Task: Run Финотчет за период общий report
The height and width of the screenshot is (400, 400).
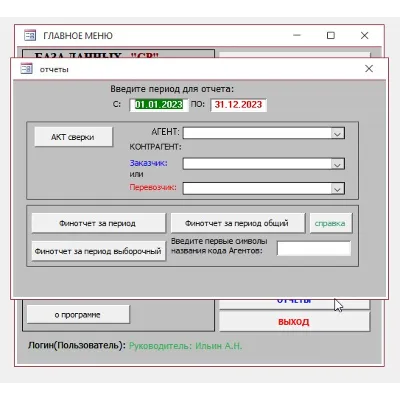Action: pos(238,223)
